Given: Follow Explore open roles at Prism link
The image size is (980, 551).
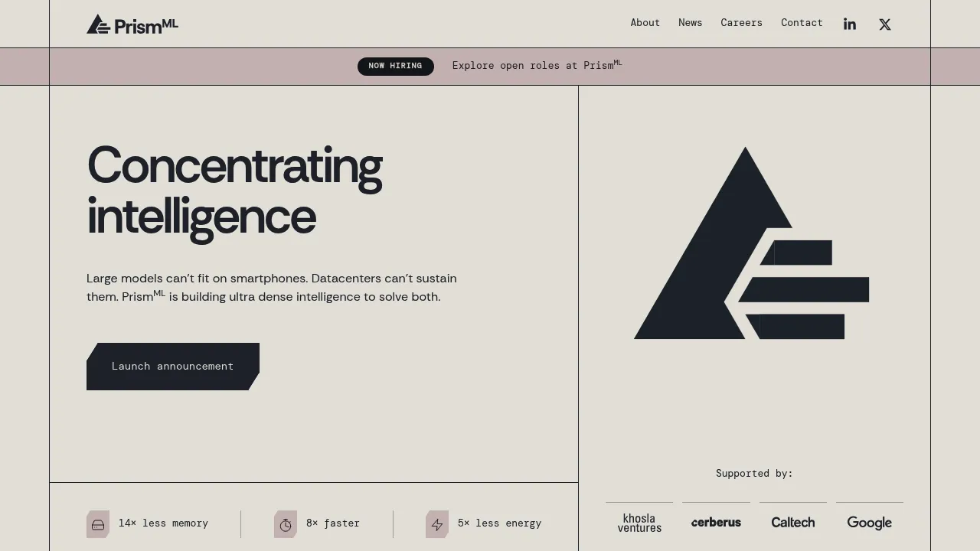Looking at the screenshot, I should (537, 65).
